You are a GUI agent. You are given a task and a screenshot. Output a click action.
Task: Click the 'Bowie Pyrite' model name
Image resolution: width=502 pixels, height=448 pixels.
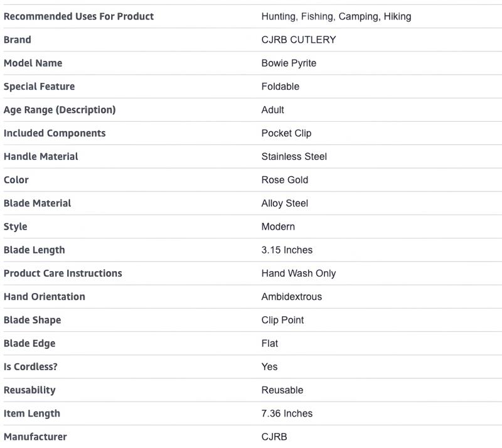(x=289, y=63)
